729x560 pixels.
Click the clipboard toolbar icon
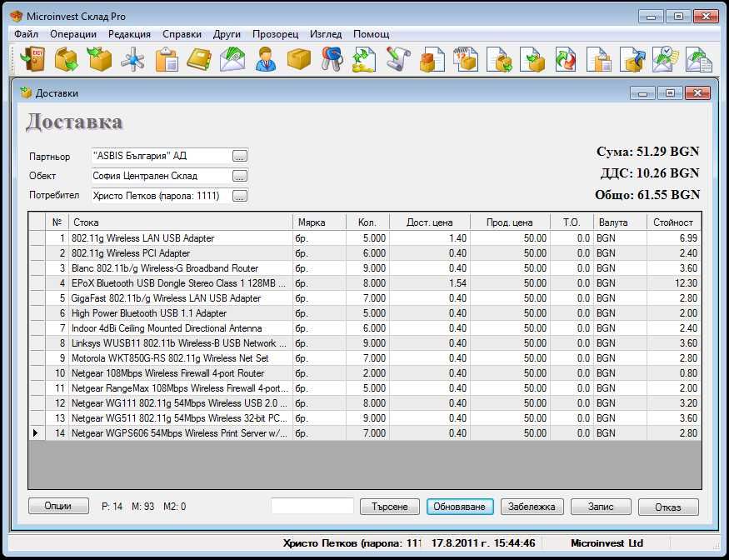(166, 59)
